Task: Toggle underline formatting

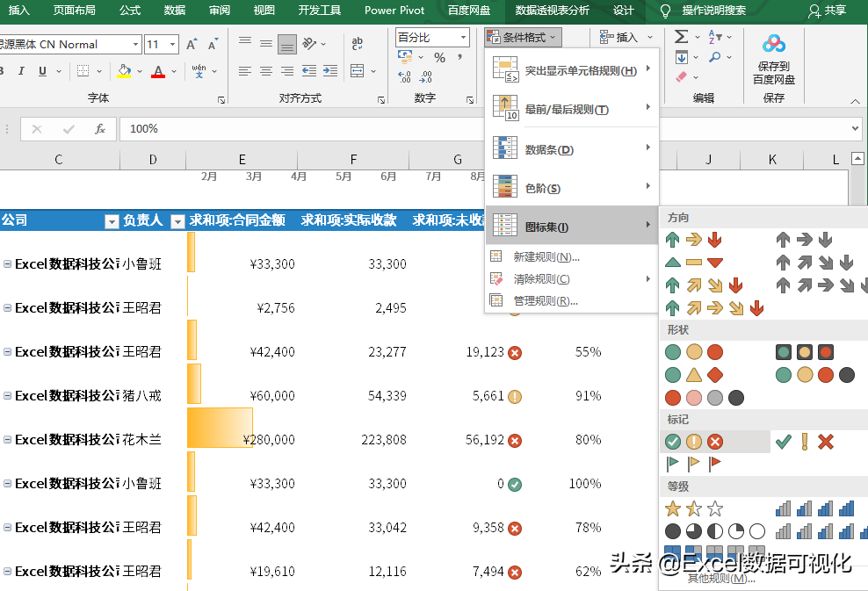Action: [42, 71]
